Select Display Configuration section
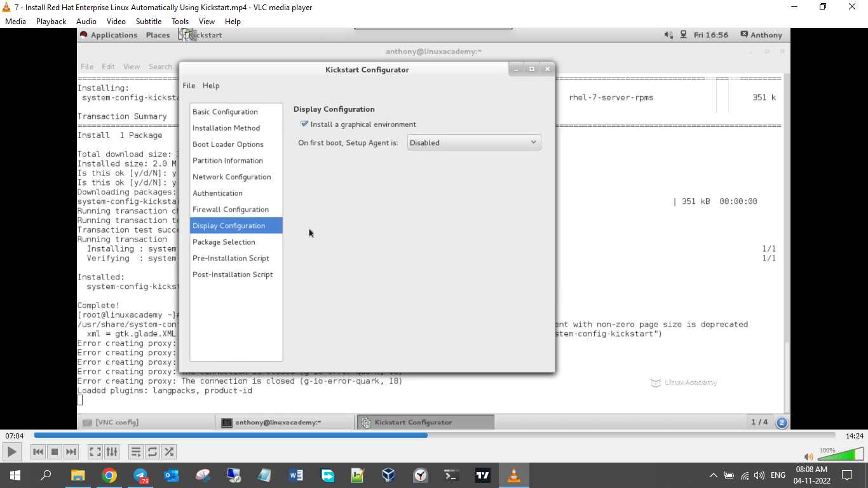868x488 pixels. click(236, 226)
